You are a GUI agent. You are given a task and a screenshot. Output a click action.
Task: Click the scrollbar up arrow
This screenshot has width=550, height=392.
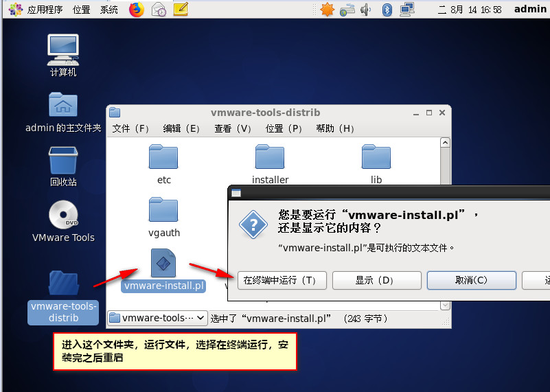[445, 143]
